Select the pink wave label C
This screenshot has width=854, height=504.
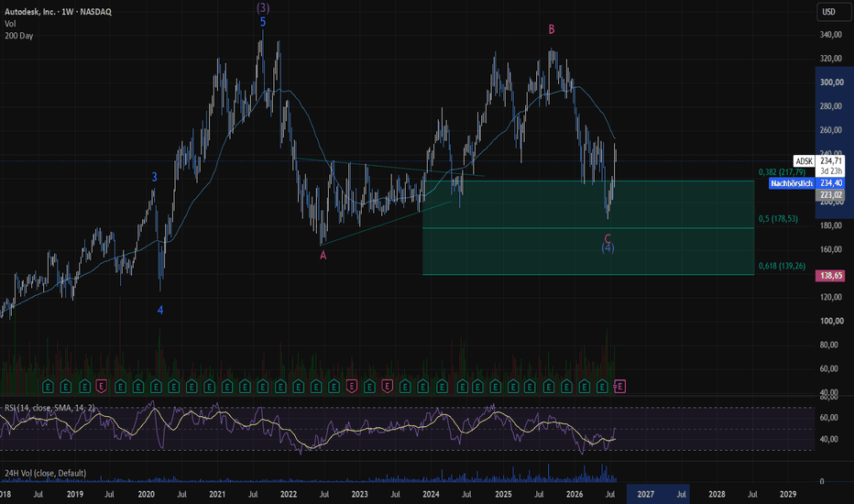608,238
